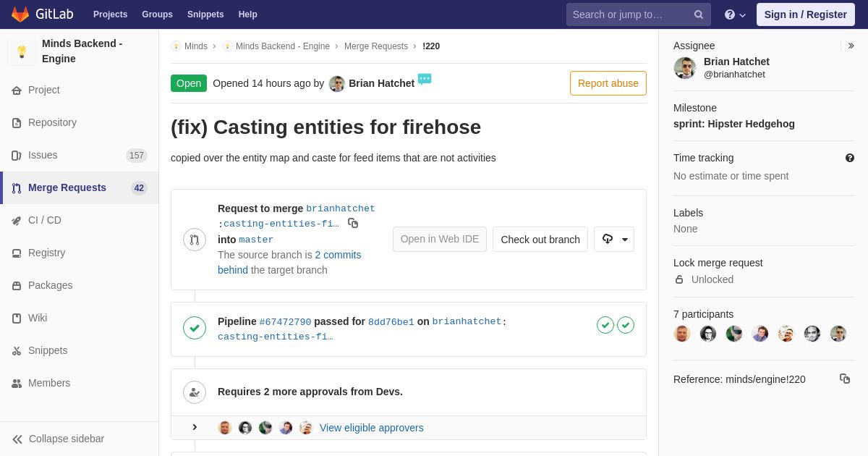Collapse the left sidebar

click(80, 439)
